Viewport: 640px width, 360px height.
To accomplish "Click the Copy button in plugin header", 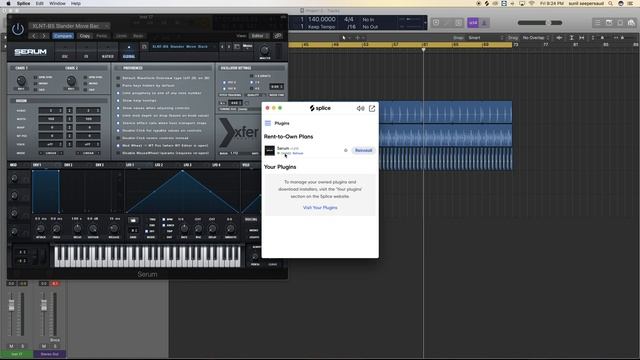I will pos(84,36).
